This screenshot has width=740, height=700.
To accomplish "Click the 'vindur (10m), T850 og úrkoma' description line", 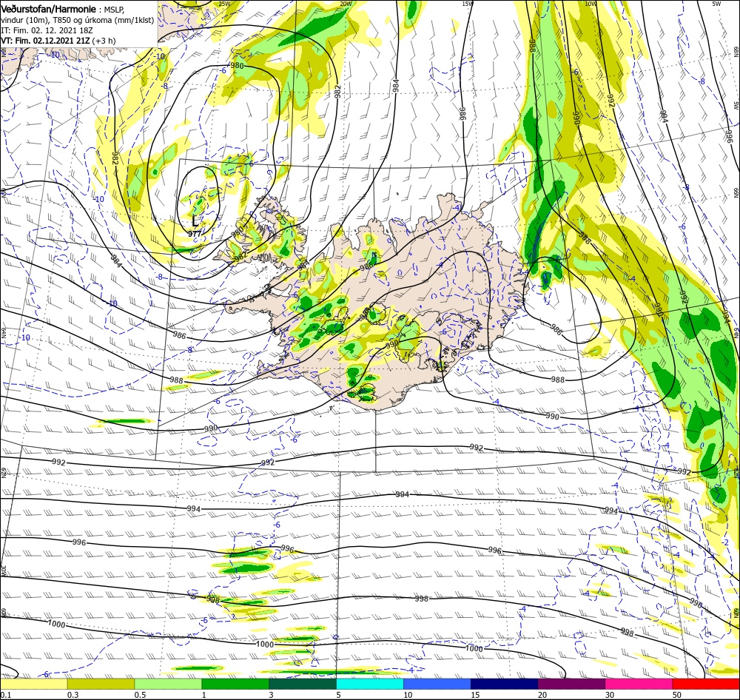I will [x=78, y=20].
